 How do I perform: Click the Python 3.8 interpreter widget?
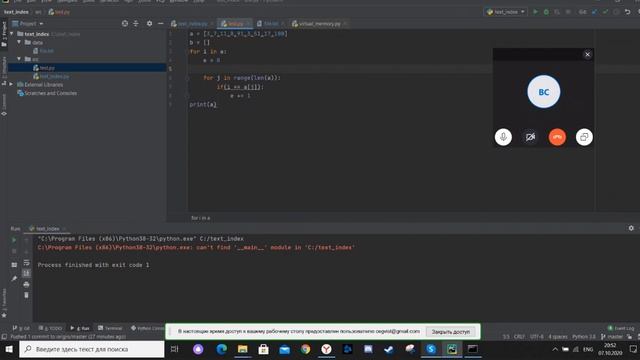click(x=584, y=337)
